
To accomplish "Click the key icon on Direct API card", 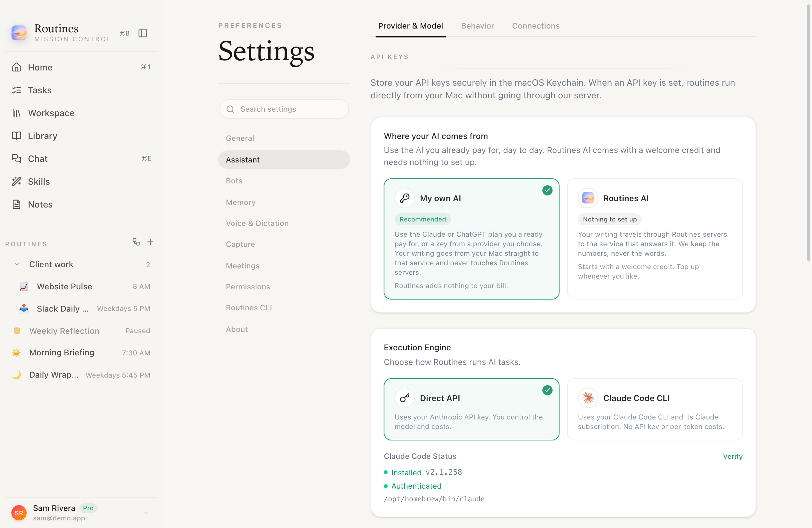I will coord(405,398).
